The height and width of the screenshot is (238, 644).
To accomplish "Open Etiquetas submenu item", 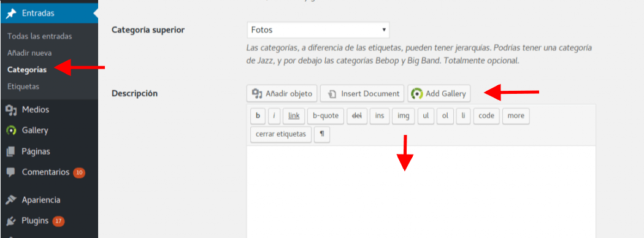I will click(x=23, y=86).
